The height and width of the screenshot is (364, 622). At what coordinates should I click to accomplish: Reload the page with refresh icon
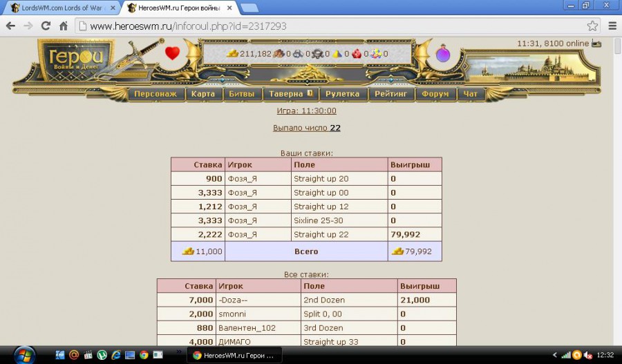pyautogui.click(x=46, y=26)
